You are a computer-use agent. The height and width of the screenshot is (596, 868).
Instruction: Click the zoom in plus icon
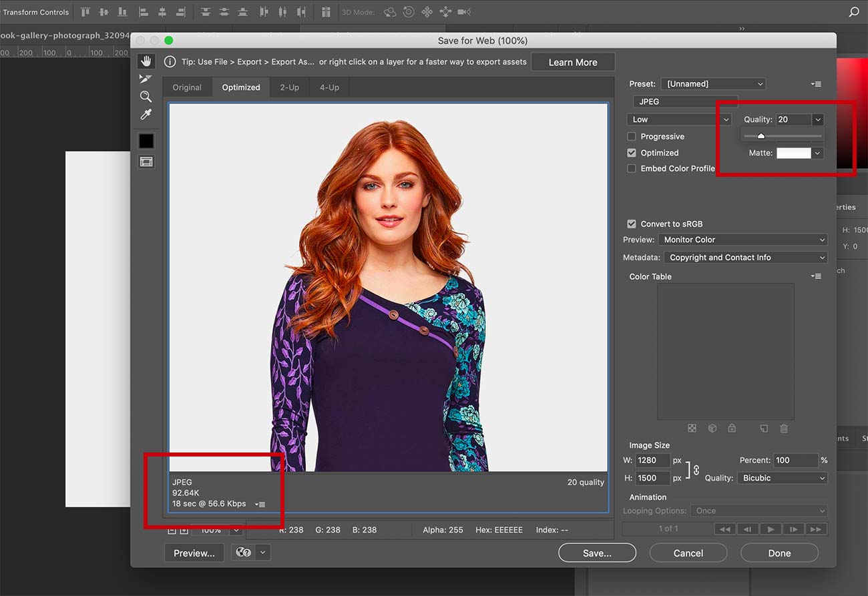(x=184, y=530)
